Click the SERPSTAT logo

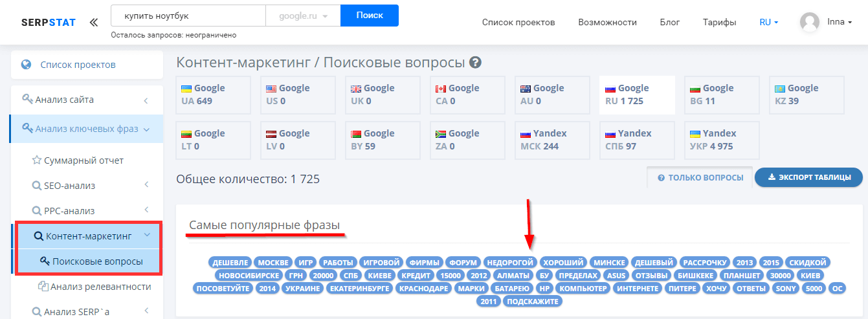pyautogui.click(x=48, y=23)
